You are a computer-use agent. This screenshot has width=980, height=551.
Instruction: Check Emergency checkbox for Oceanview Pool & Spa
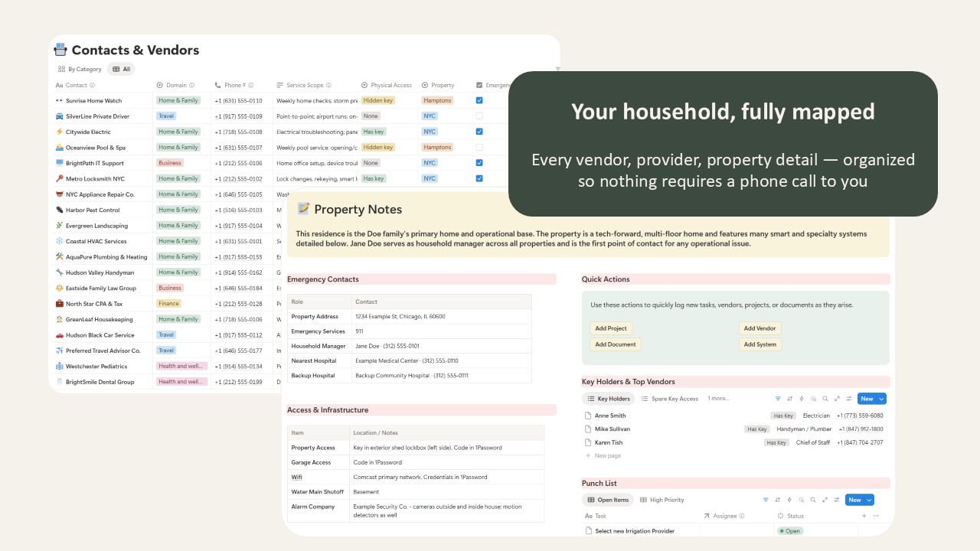[x=479, y=147]
